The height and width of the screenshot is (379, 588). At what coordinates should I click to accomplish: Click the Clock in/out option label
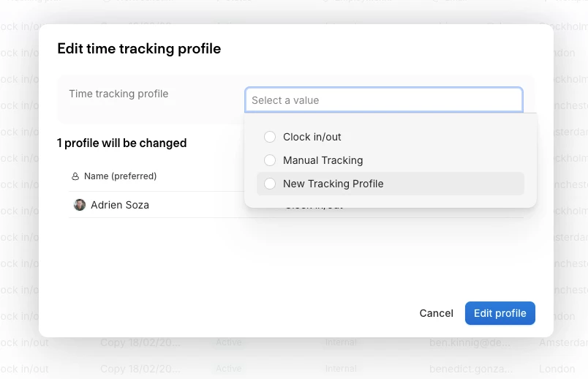coord(312,137)
